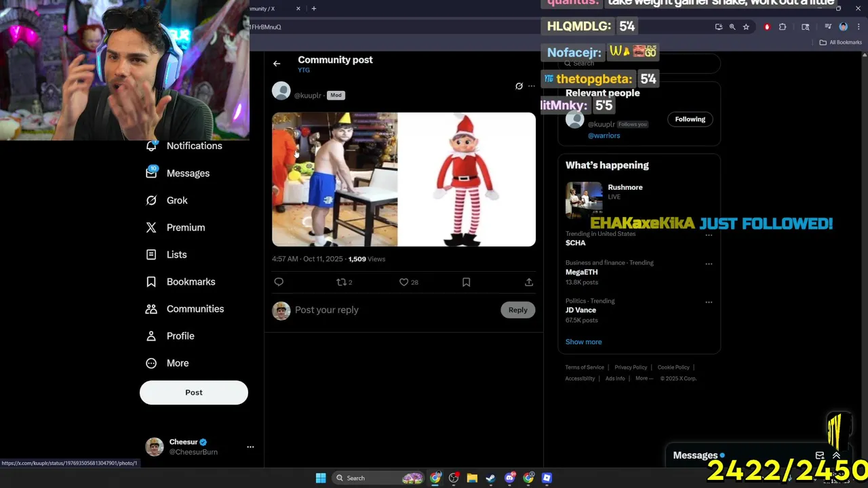This screenshot has height=488, width=868.
Task: Repost the post showing 2 reposts
Action: point(344,282)
